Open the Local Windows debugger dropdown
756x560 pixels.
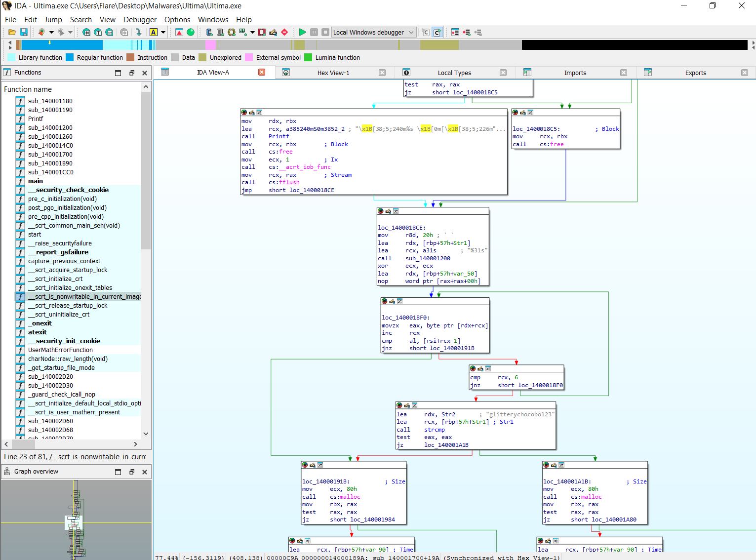pyautogui.click(x=373, y=32)
